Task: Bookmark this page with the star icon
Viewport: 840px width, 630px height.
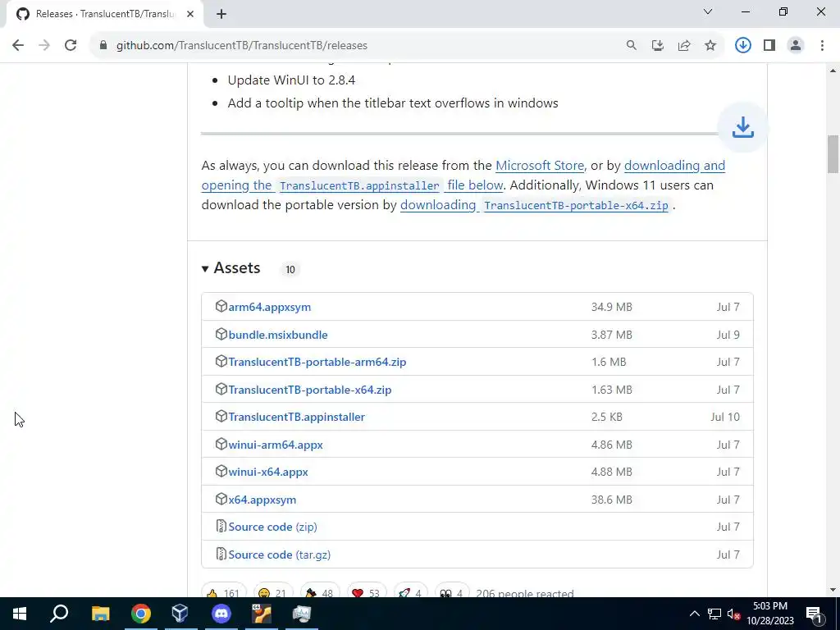Action: point(710,46)
